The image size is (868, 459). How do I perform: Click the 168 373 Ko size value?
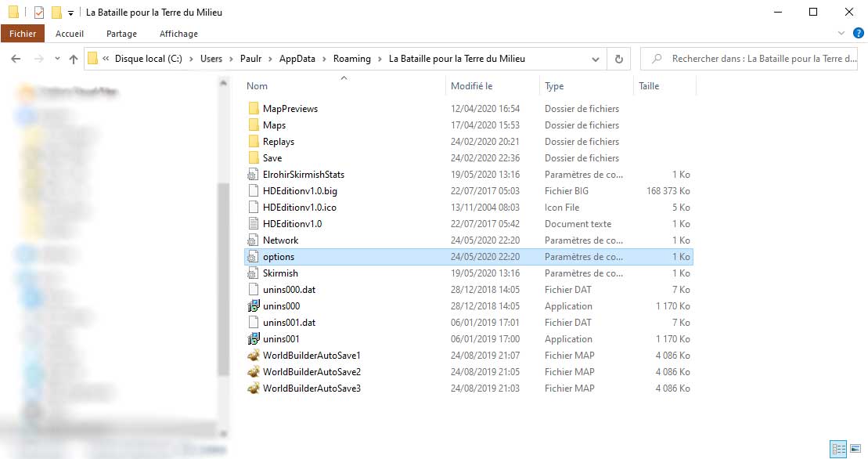pyautogui.click(x=668, y=191)
